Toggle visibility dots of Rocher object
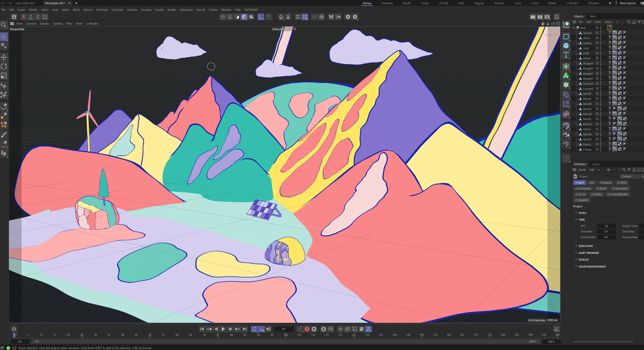Screen dimensions: 644x350 [601, 33]
